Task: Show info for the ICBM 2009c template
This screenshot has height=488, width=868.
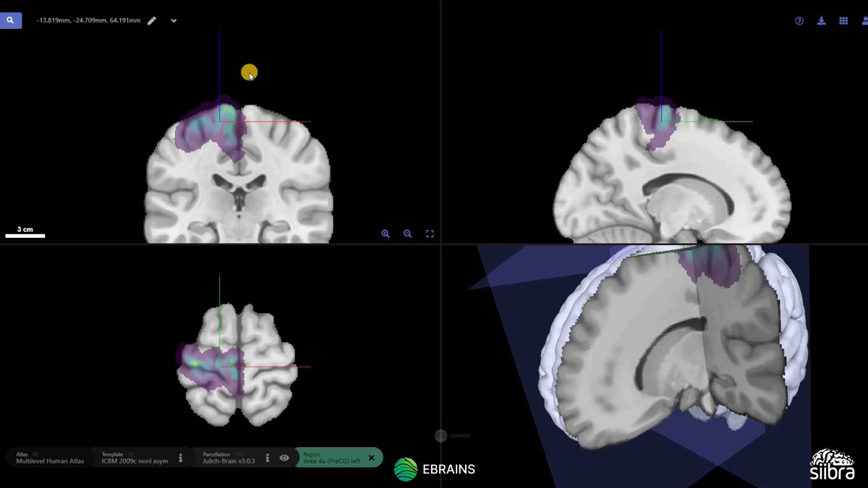Action: tap(181, 458)
